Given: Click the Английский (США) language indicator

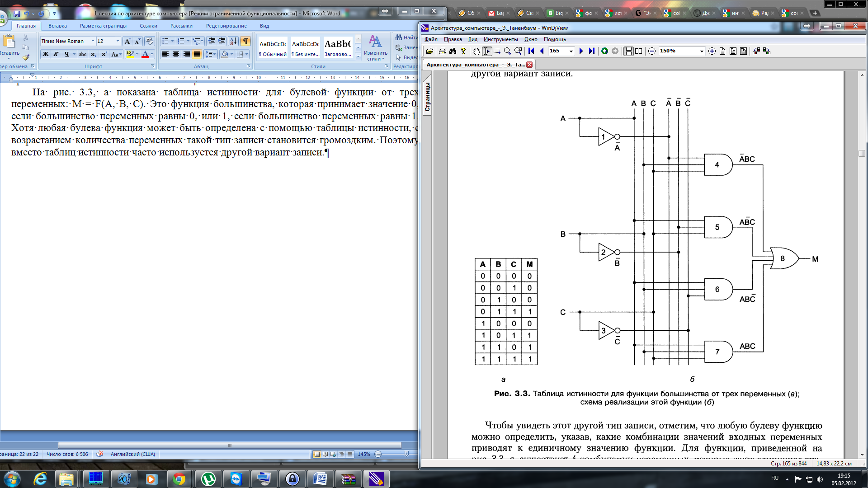Looking at the screenshot, I should [132, 454].
